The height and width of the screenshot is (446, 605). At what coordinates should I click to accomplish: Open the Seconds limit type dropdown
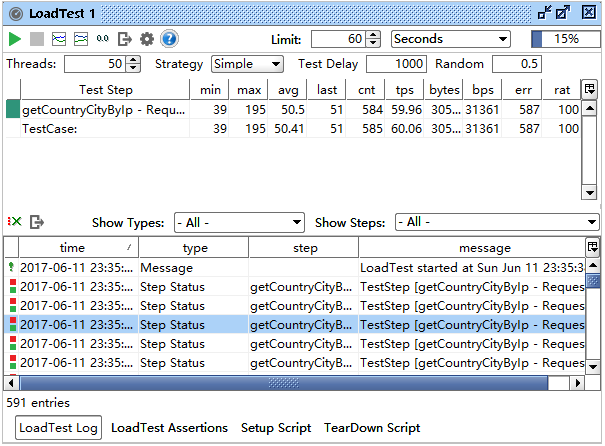(451, 39)
